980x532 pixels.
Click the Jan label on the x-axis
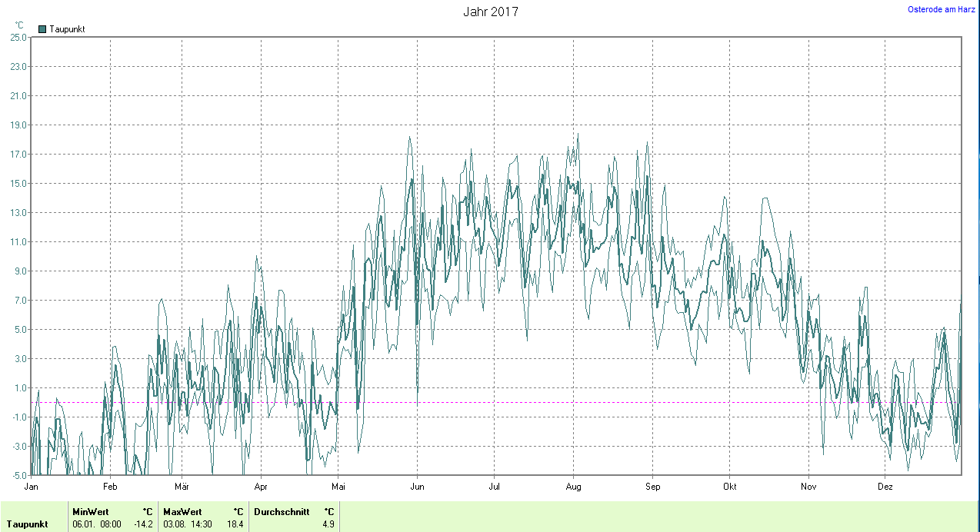[32, 487]
